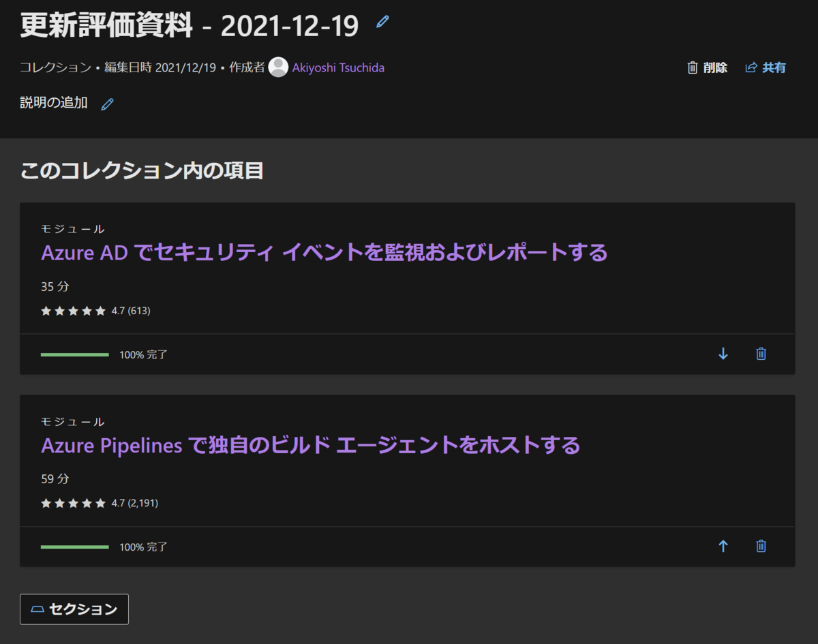Click 100% 完了 in the Azure AD card

pyautogui.click(x=143, y=354)
